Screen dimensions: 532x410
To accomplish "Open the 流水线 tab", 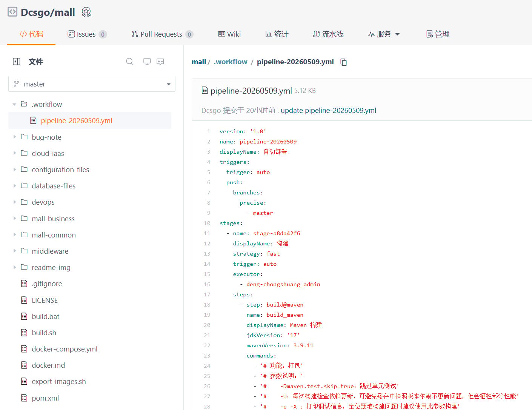I will coord(328,34).
